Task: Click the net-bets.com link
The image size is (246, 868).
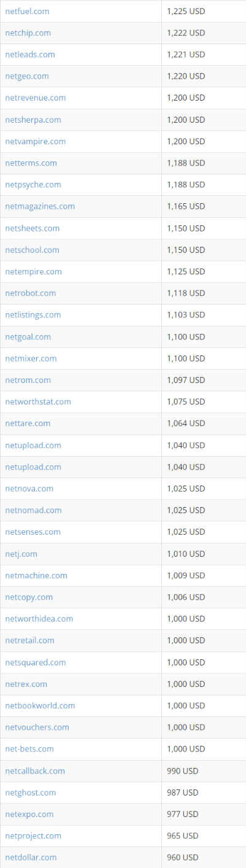Action: coord(29,749)
